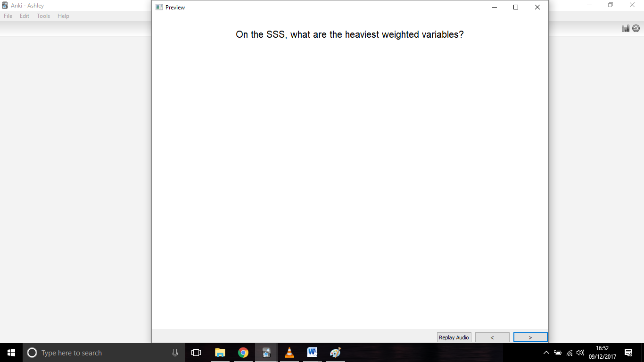Close the Preview window
644x362 pixels.
[x=537, y=7]
